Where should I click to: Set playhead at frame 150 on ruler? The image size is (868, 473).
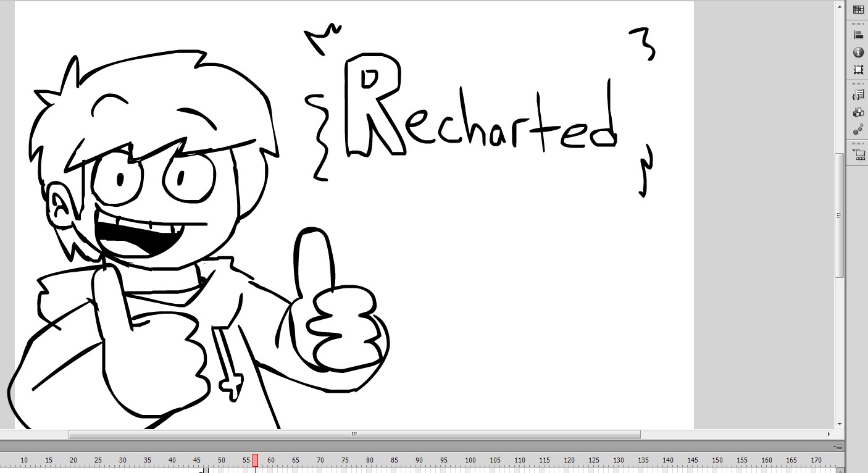717,460
